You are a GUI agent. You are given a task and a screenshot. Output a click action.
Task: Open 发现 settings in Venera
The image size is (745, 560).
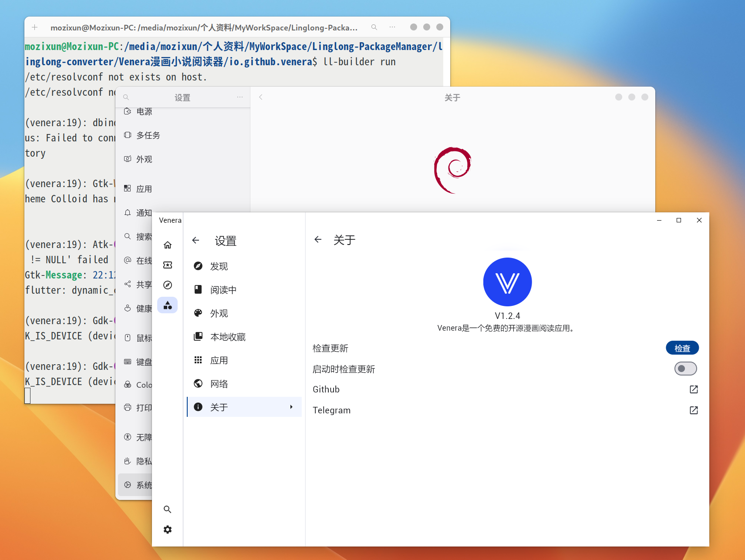[x=244, y=266]
